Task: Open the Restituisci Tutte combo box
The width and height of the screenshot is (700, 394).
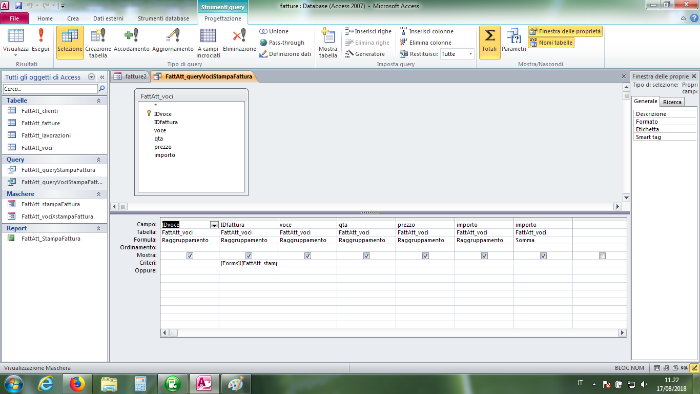Action: tap(457, 54)
